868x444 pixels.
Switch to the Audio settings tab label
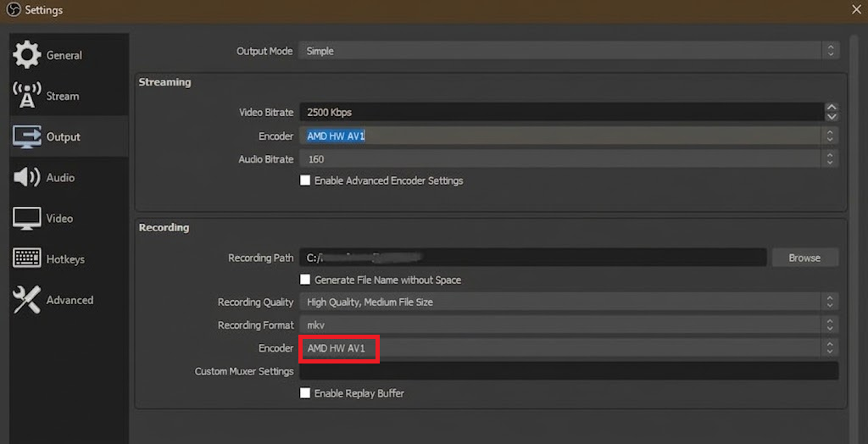click(x=60, y=178)
